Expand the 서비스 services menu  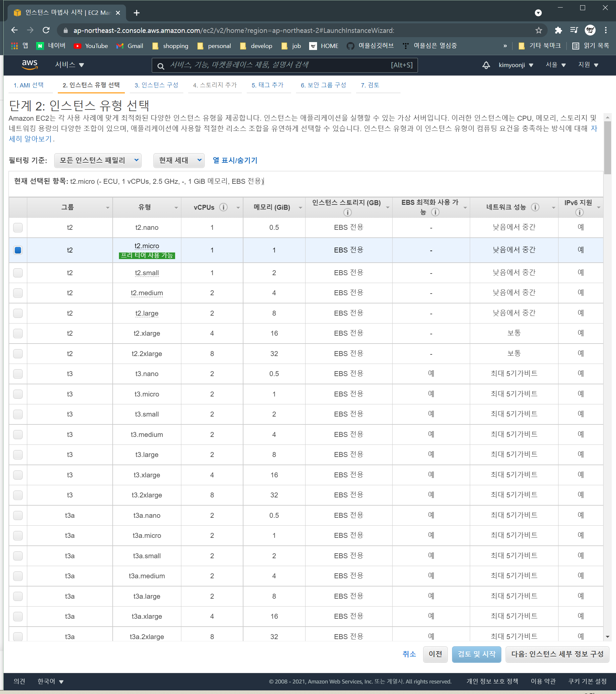coord(70,65)
